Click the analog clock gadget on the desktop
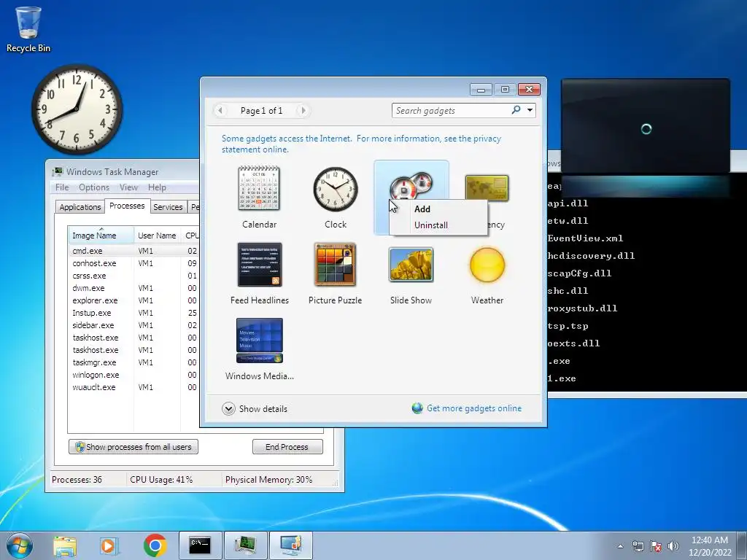The width and height of the screenshot is (747, 560). [x=76, y=109]
